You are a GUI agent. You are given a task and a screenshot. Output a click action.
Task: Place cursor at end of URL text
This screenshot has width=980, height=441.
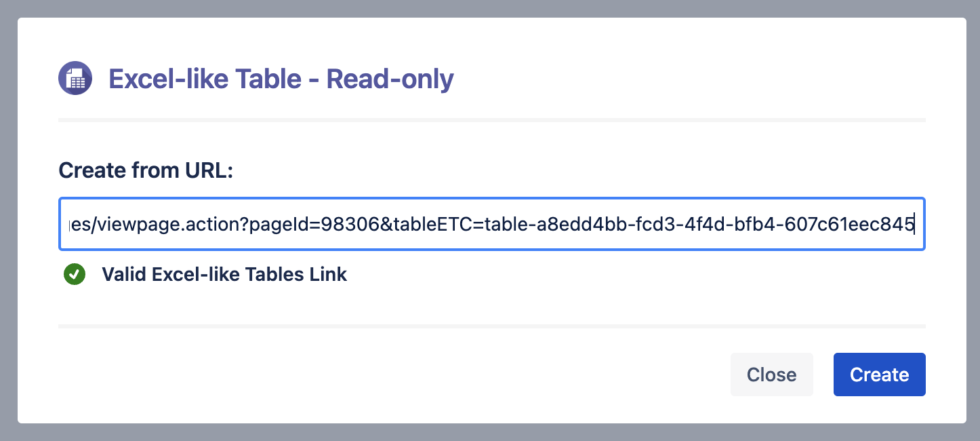click(915, 225)
